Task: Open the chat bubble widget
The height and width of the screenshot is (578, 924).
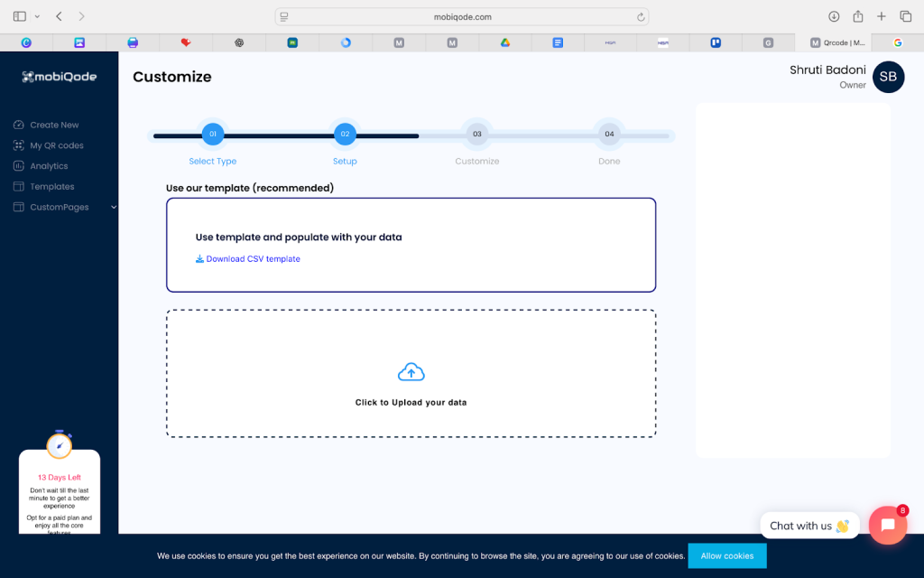Action: [x=887, y=525]
